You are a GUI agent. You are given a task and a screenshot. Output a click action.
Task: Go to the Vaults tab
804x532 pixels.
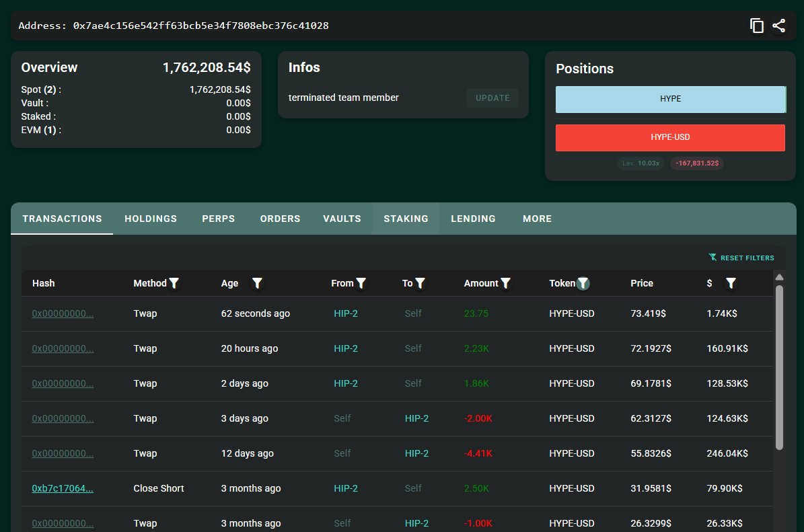point(342,219)
